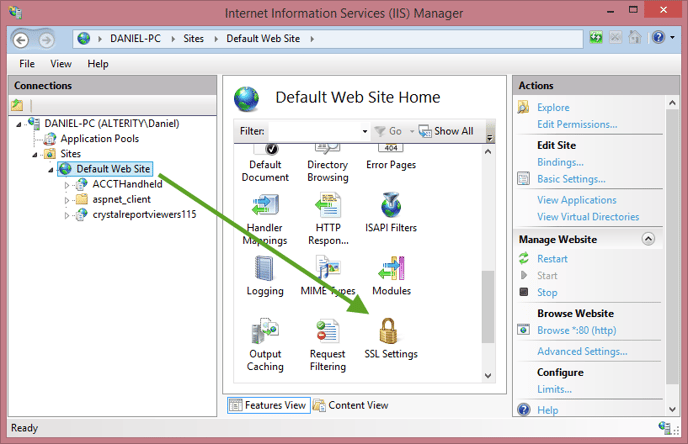The width and height of the screenshot is (688, 444).
Task: Click the Default Web Site Home globe icon
Action: 247,99
